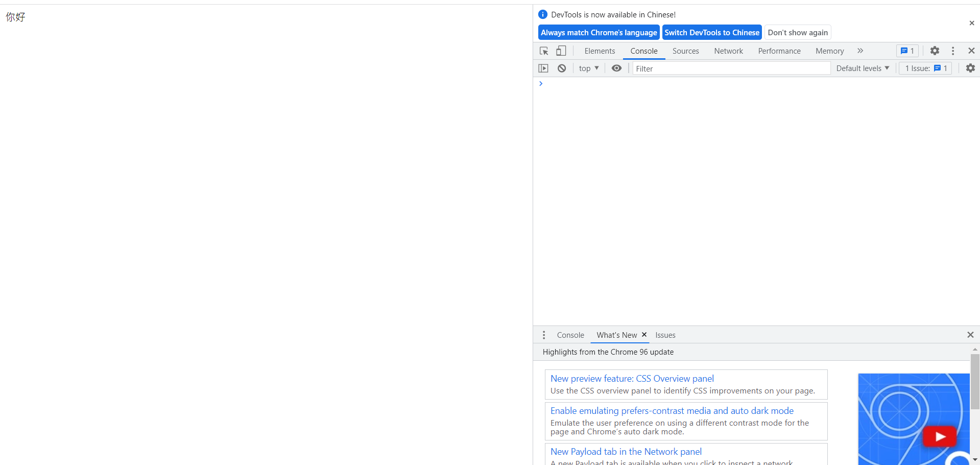This screenshot has width=980, height=465.
Task: Toggle the device toolbar icon
Action: [x=561, y=51]
